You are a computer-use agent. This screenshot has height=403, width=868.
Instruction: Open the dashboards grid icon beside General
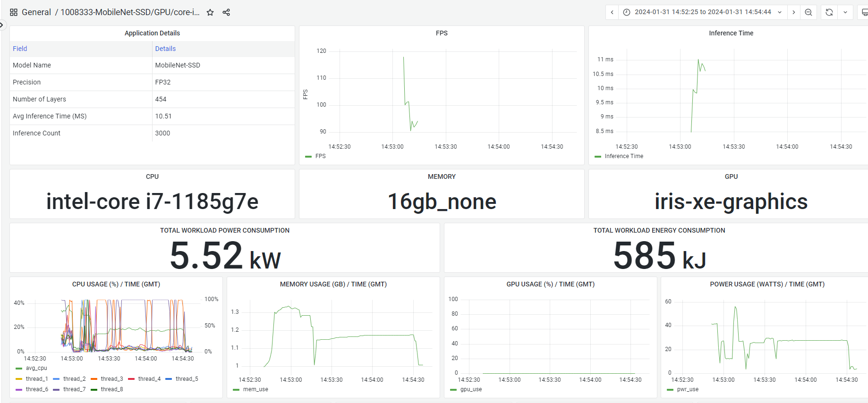[x=14, y=13]
